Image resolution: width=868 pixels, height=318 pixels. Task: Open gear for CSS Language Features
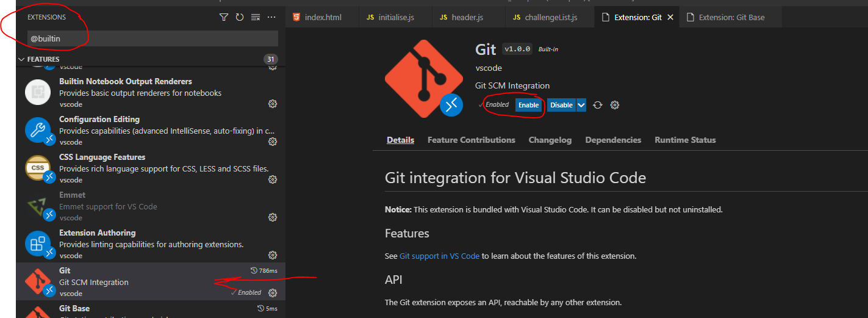pyautogui.click(x=273, y=179)
